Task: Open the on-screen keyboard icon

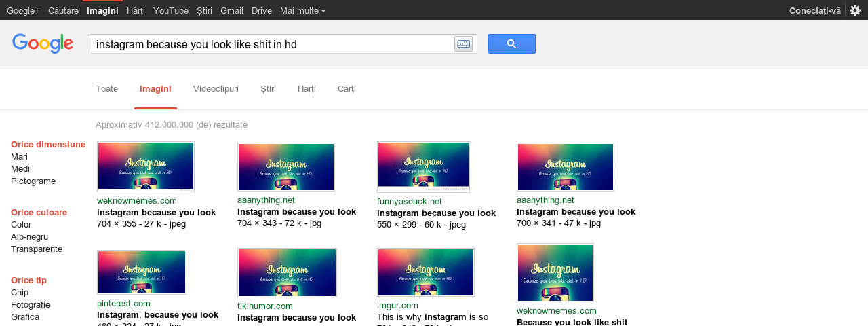Action: [x=464, y=44]
